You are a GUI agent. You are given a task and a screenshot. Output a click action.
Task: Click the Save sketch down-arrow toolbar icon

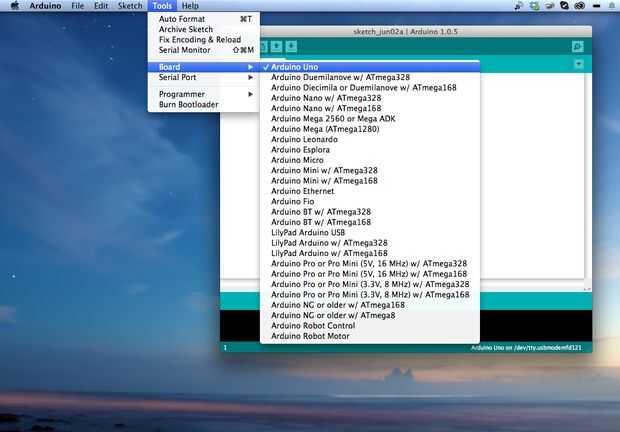(291, 47)
